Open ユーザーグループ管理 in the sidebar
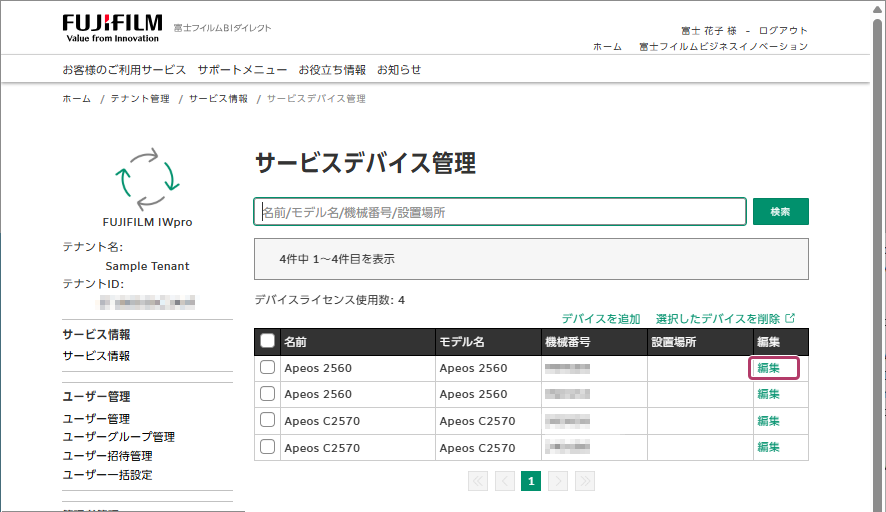Viewport: 886px width, 512px height. 118,437
